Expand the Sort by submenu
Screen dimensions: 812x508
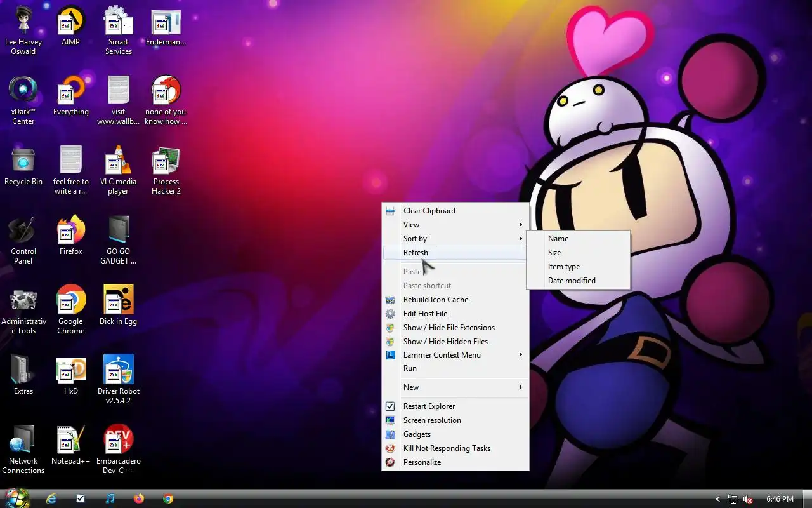455,239
